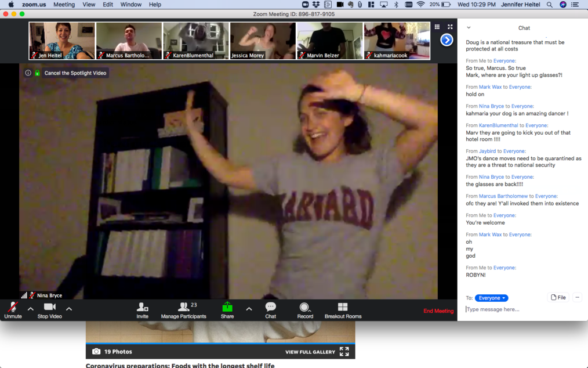The width and height of the screenshot is (588, 368).
Task: Open Breakout Rooms
Action: tap(343, 310)
